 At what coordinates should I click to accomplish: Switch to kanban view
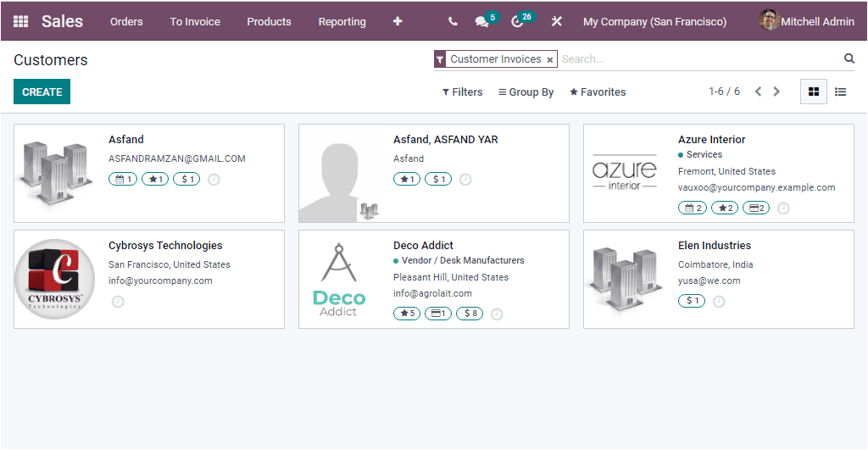(813, 92)
